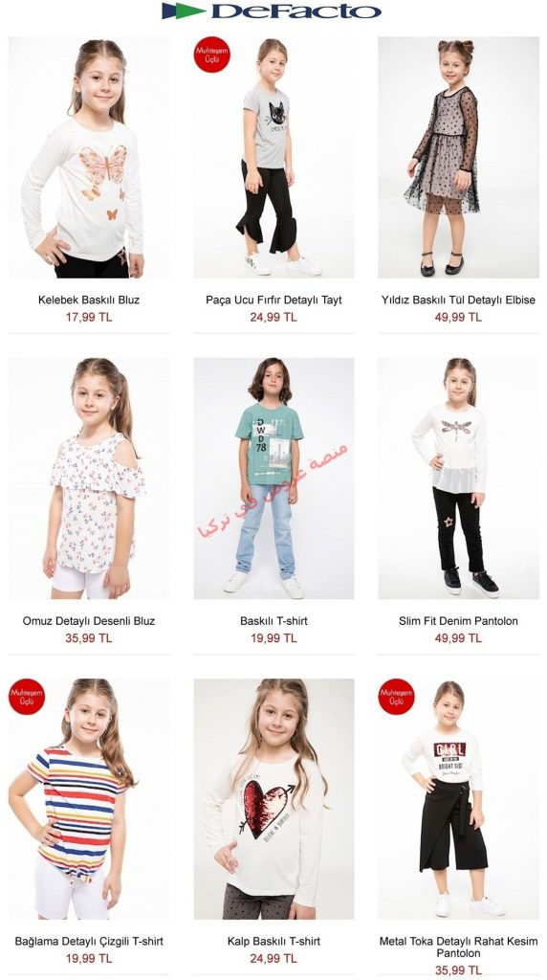Click the Paça Ucu Fırfır Detaylı Tayt title
The height and width of the screenshot is (980, 547).
click(273, 300)
